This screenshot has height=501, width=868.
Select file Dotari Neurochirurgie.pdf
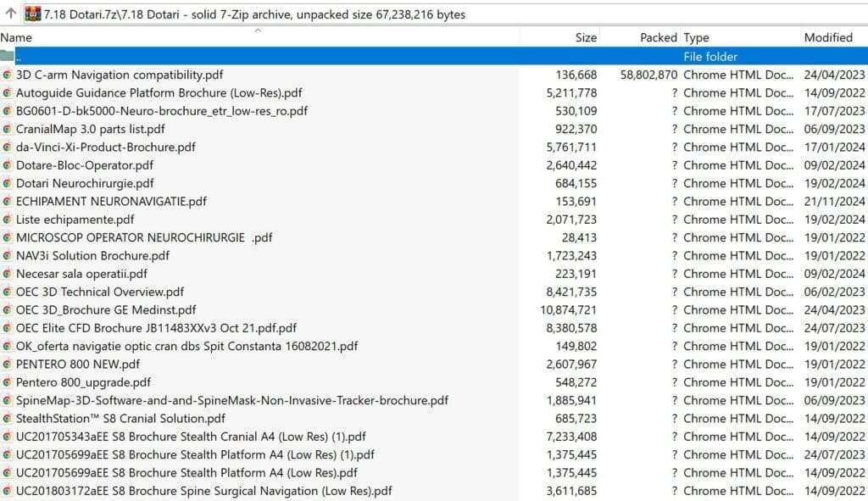point(85,183)
